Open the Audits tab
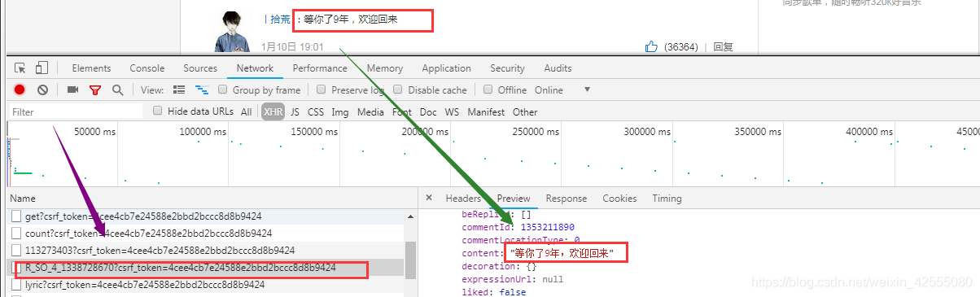This screenshot has width=980, height=297. pyautogui.click(x=558, y=68)
